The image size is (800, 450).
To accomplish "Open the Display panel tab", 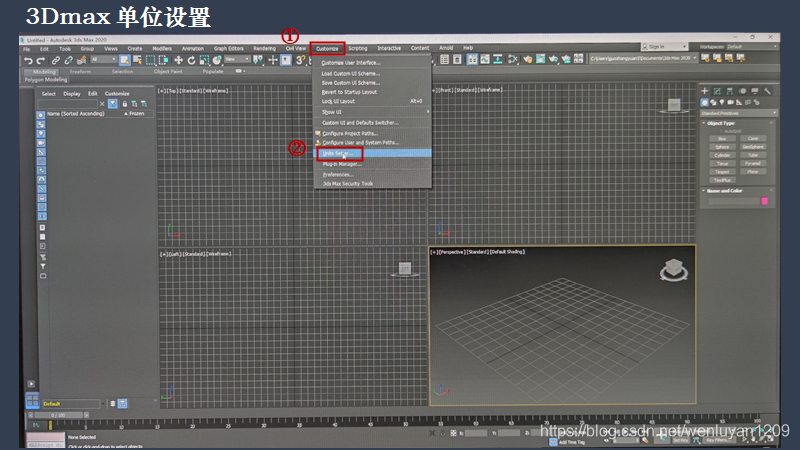I will click(755, 91).
